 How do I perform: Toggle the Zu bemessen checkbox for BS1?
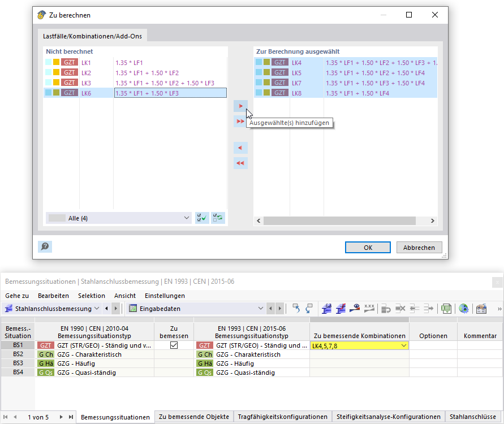174,345
